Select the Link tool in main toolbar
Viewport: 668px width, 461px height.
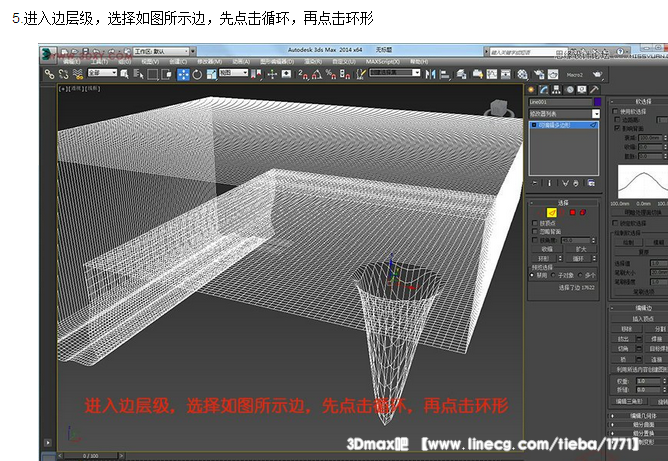49,74
